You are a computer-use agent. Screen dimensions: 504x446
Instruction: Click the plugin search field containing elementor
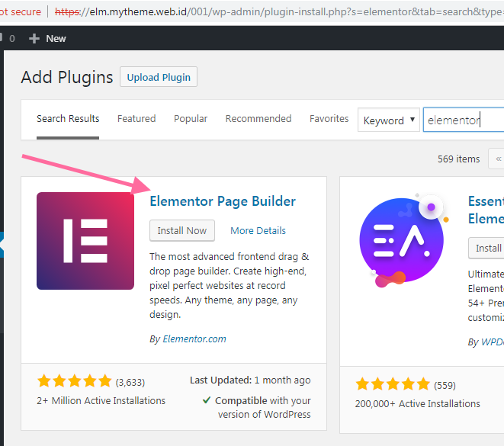tap(464, 120)
